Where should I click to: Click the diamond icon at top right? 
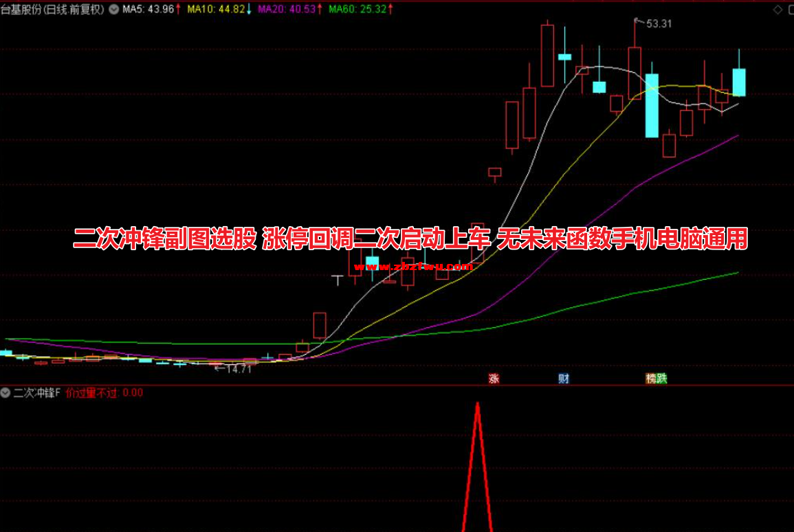tap(777, 9)
